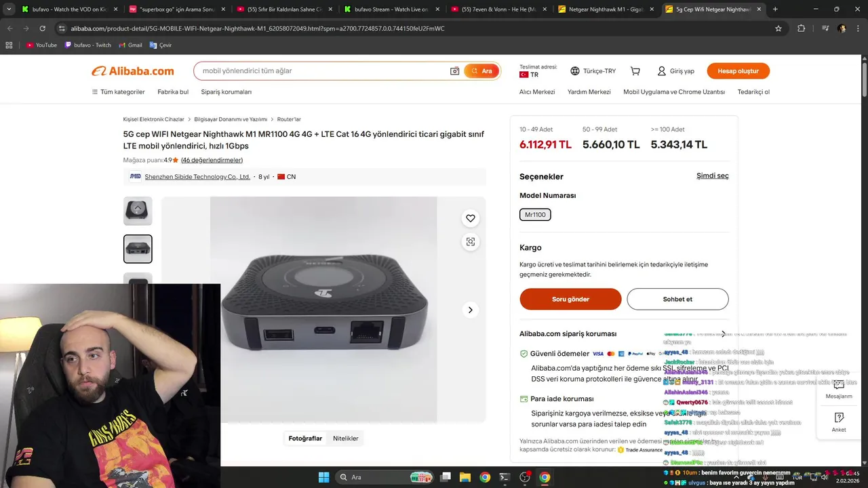868x488 pixels.
Task: Click Soru gönder button
Action: click(x=570, y=299)
